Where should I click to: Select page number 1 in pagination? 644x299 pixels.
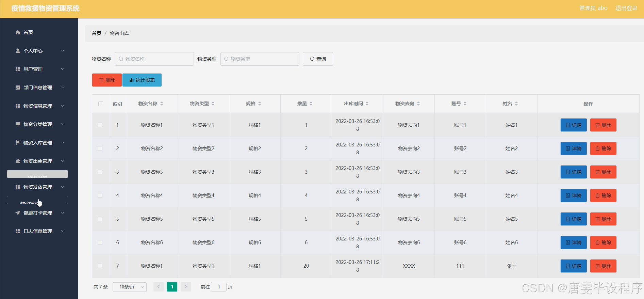click(172, 287)
